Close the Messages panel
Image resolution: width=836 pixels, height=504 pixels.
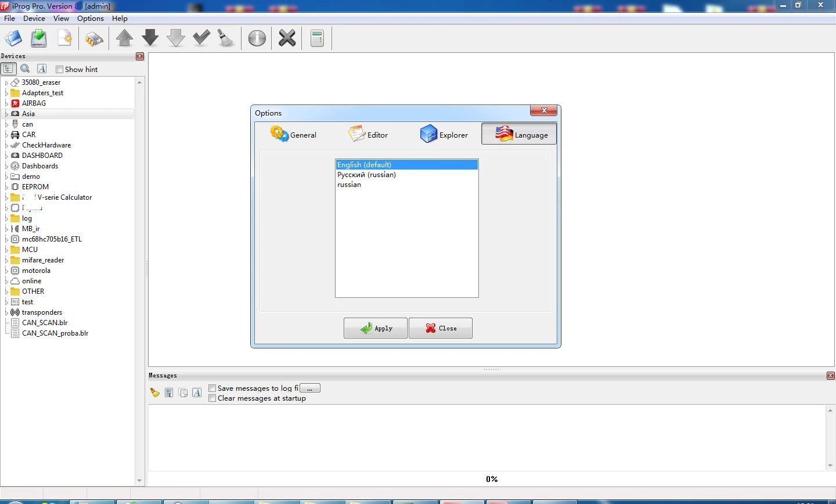click(x=830, y=376)
